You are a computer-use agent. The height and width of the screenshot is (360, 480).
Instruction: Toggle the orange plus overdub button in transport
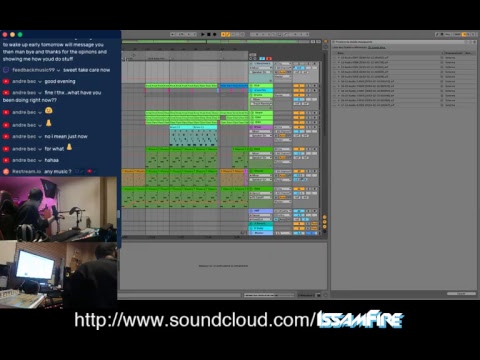coord(223,34)
